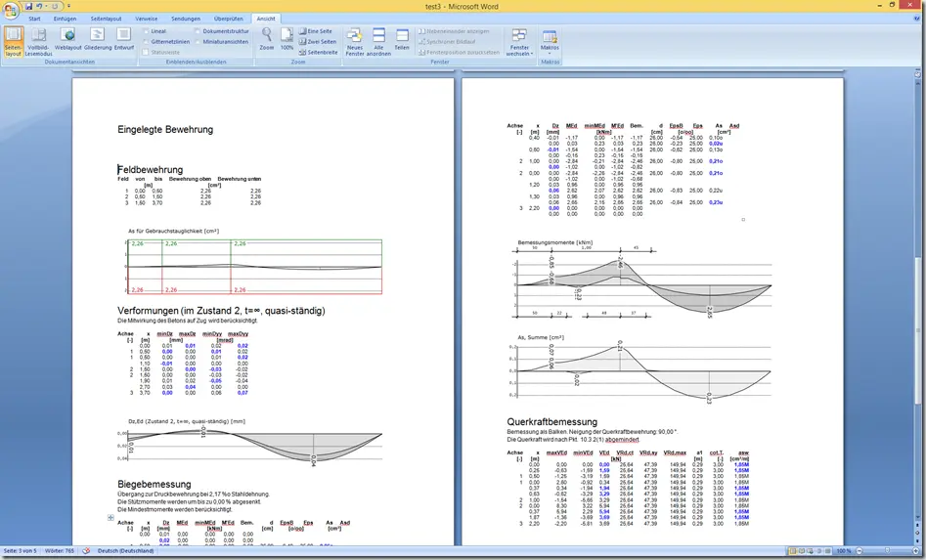The height and width of the screenshot is (560, 926).
Task: Open Fenster wechseln dropdown
Action: point(519,41)
